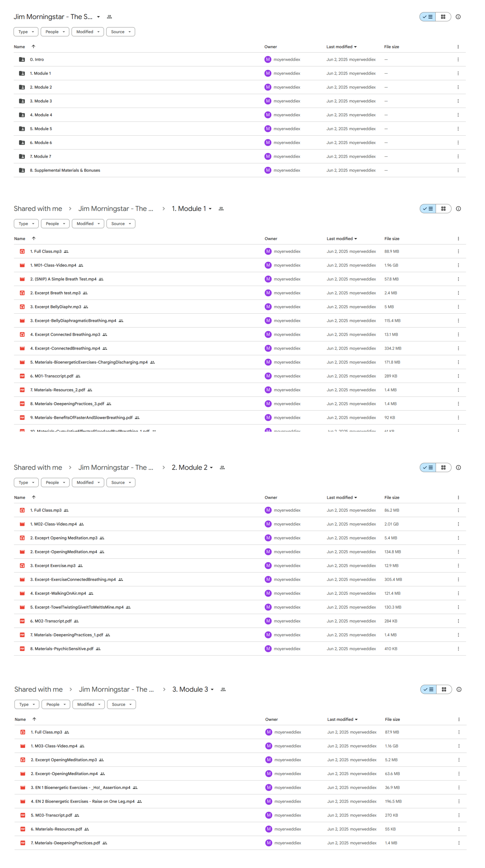The height and width of the screenshot is (868, 485).
Task: Open Type filter dropdown in root folder section
Action: [x=26, y=32]
